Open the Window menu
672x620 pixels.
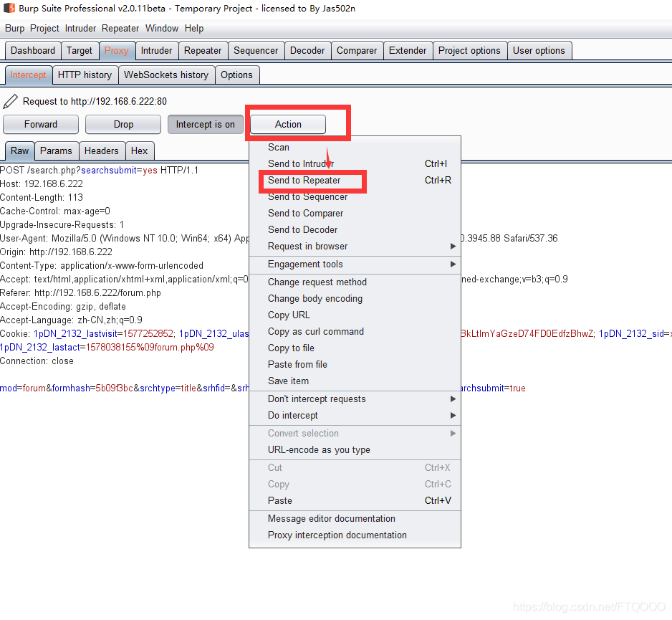[162, 28]
